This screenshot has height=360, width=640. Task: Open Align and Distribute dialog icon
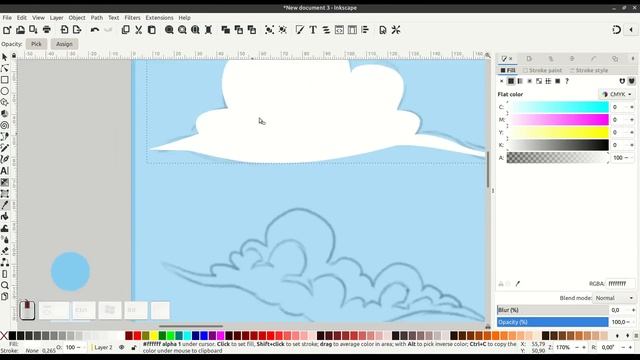pos(365,30)
